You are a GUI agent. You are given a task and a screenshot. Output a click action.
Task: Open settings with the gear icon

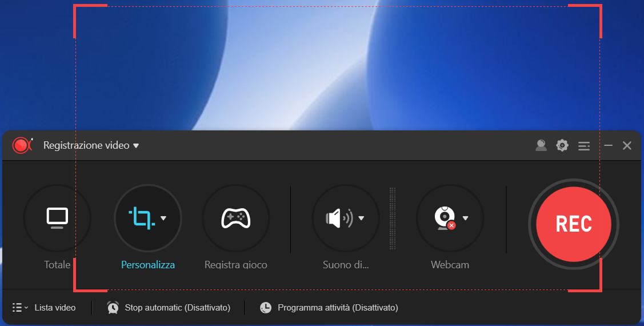pyautogui.click(x=562, y=145)
